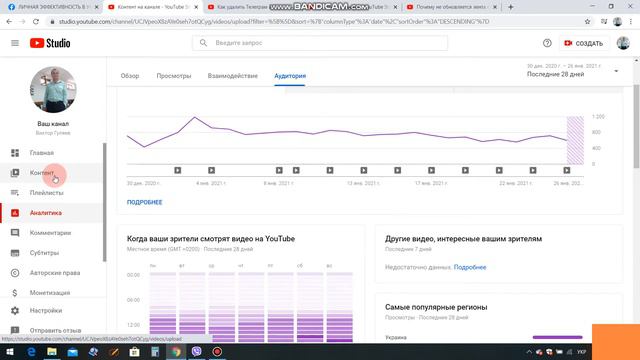Click video marker above 8 янв. 2021 label

pos(279,170)
